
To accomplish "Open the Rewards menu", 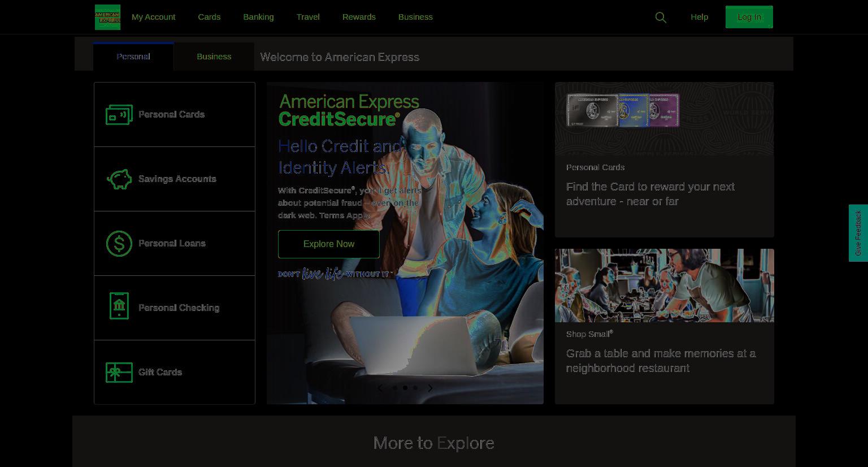I will point(359,17).
